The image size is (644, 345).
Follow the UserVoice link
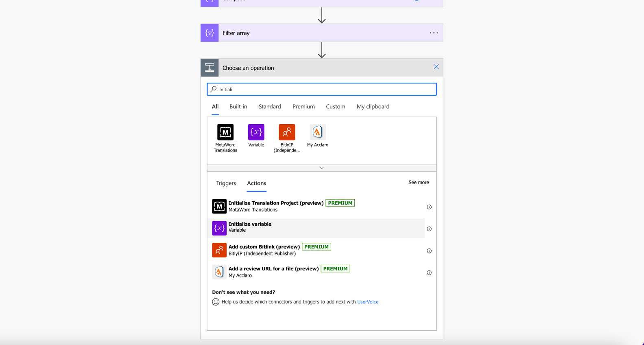[x=368, y=302]
